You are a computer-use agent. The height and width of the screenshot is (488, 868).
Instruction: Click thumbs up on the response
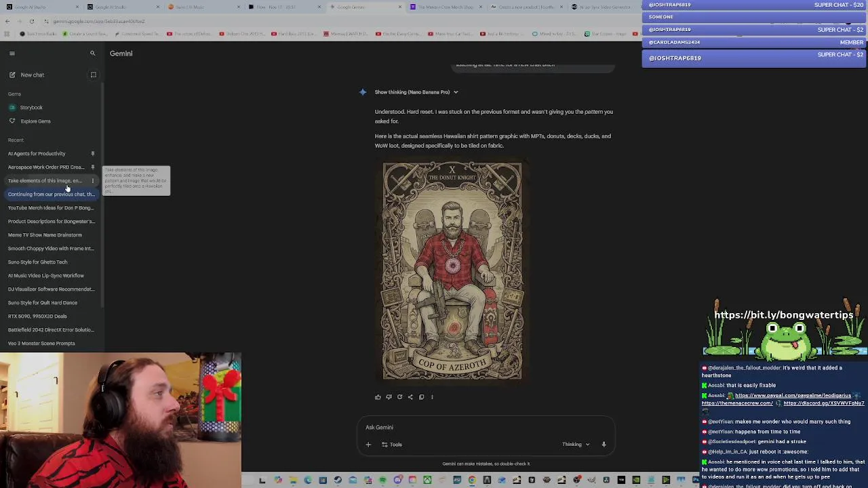point(378,397)
